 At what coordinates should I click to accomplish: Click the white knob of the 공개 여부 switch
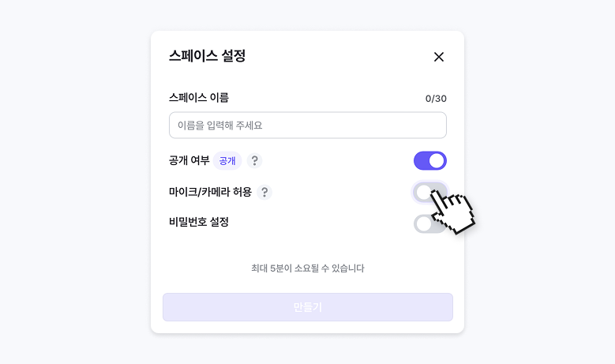[x=437, y=161]
